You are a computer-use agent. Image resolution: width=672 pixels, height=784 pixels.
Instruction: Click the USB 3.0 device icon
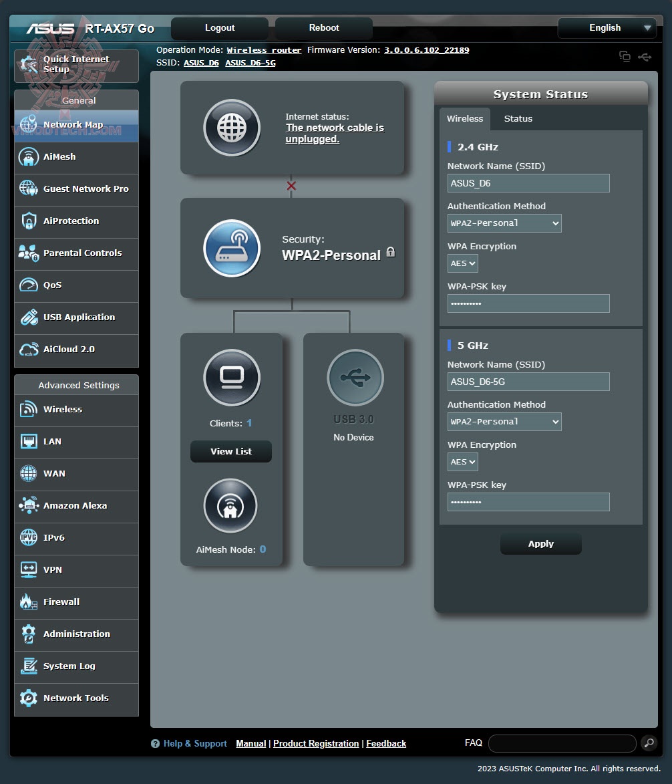coord(355,378)
